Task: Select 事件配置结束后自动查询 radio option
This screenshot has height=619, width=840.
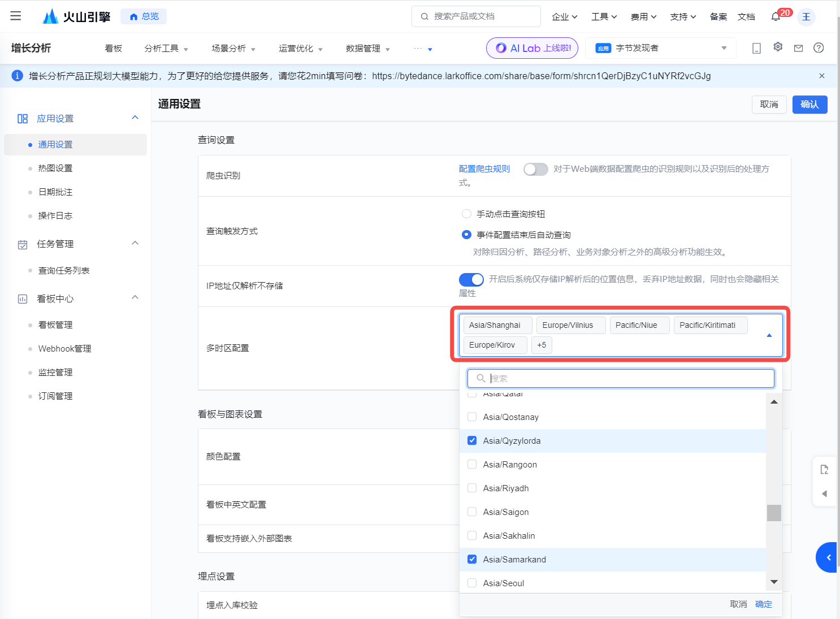Action: coord(466,235)
